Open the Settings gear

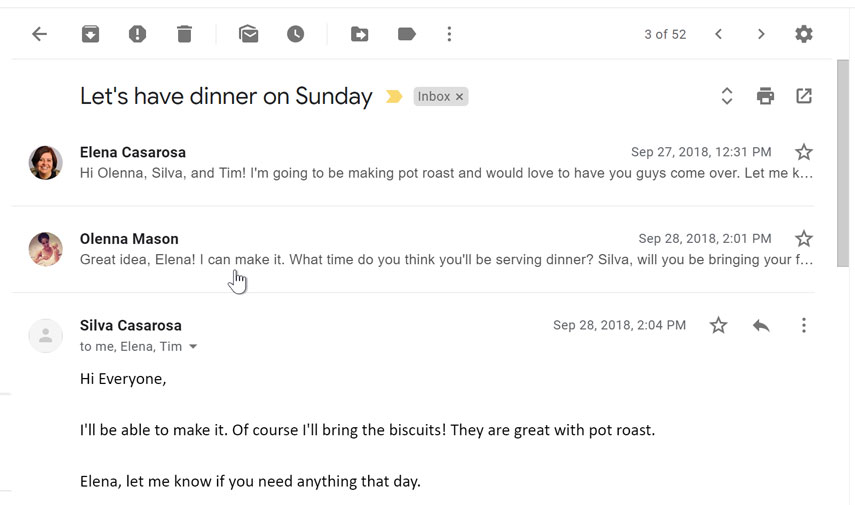pos(803,34)
